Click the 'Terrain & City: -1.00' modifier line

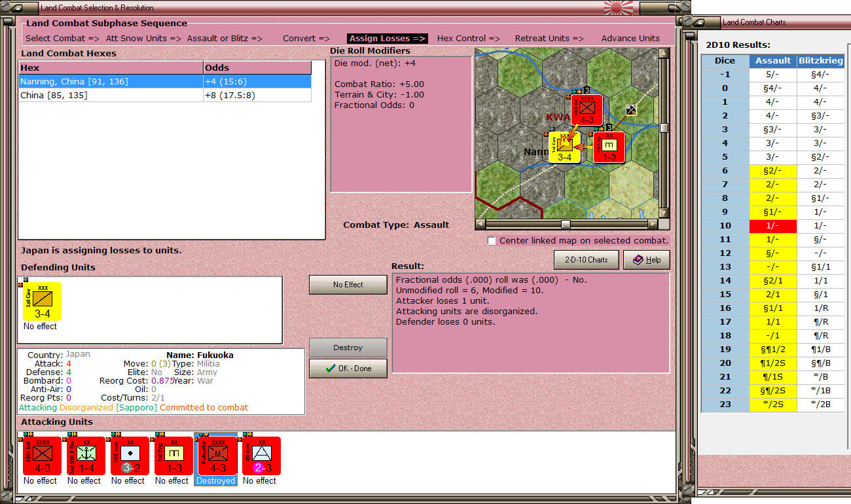(379, 95)
